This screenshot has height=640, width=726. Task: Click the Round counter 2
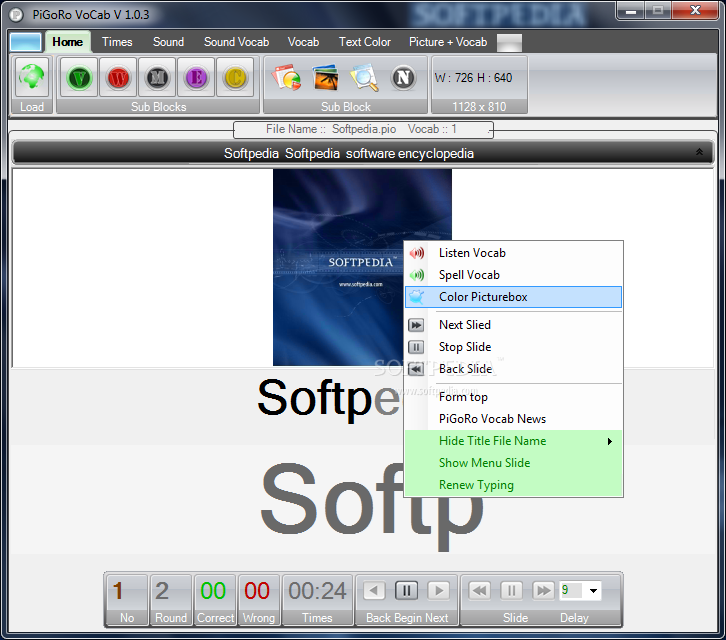point(162,591)
